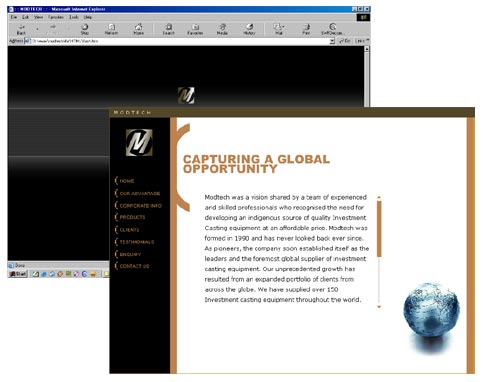This screenshot has height=382, width=483.
Task: Click the Stop toolbar icon
Action: (x=85, y=29)
